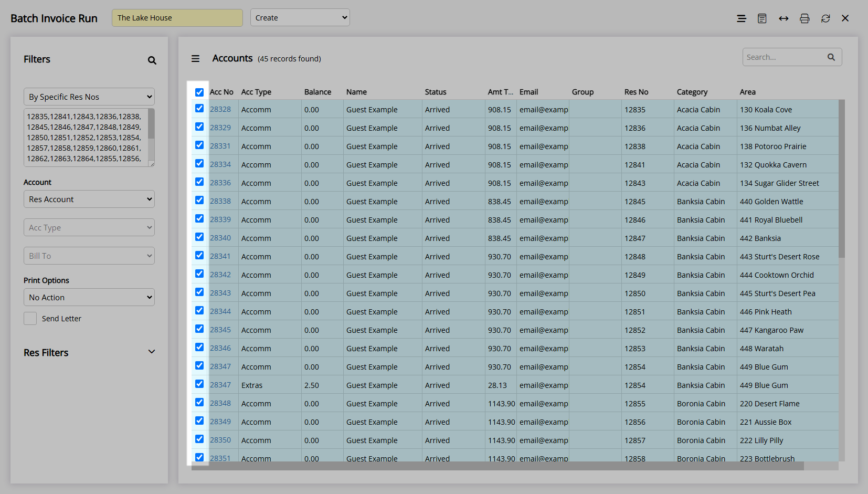
Task: Open the Accounts list hamburger menu
Action: coord(195,59)
